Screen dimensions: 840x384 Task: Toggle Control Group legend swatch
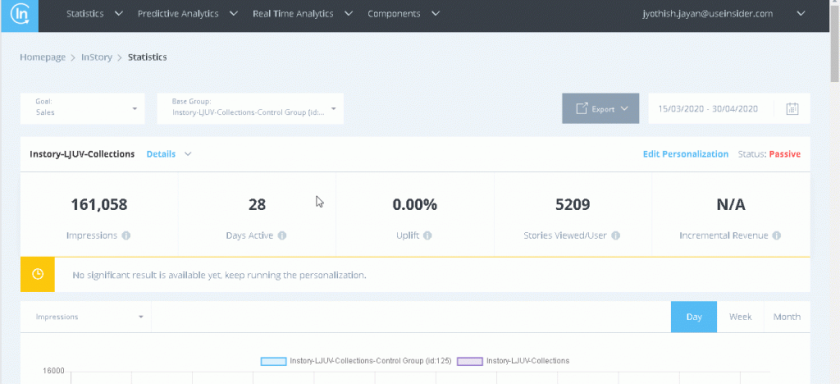coord(273,361)
